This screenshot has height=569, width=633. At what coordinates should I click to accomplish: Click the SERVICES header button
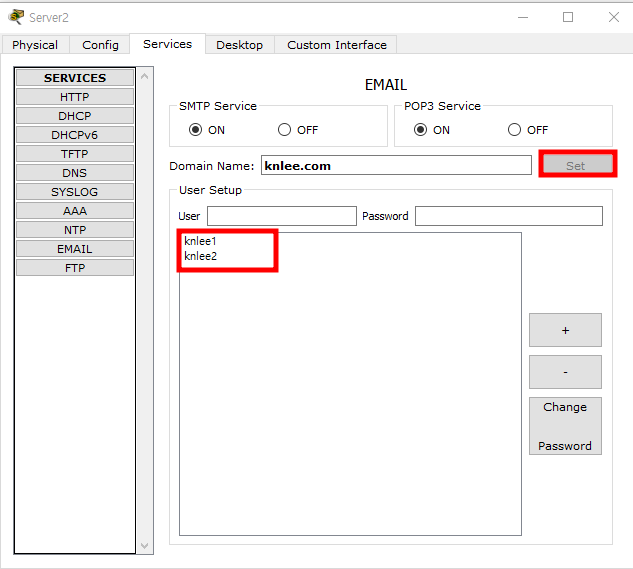click(x=75, y=78)
